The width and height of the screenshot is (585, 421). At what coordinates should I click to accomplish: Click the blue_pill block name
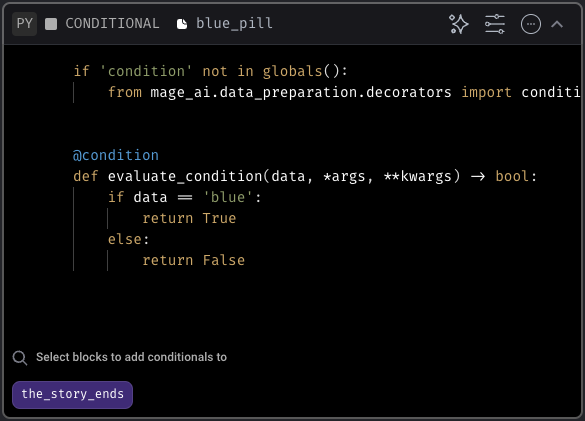point(234,24)
